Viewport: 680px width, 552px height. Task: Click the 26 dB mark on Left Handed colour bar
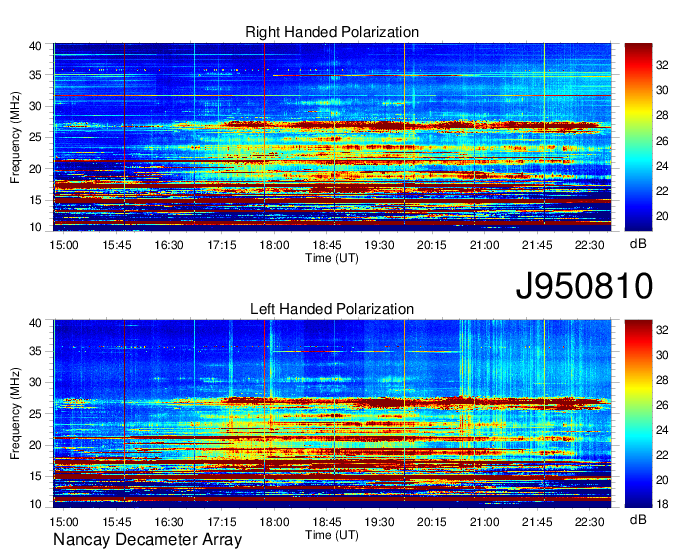click(662, 405)
